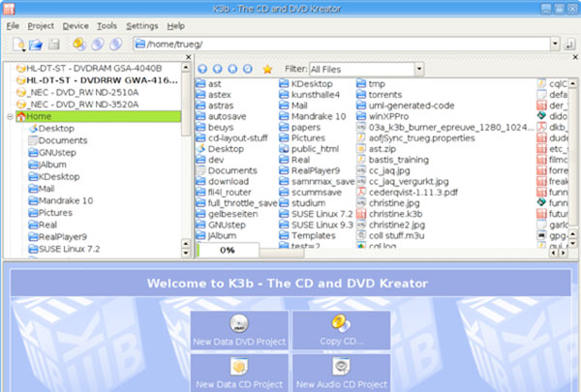This screenshot has width=581, height=392.
Task: Open Documents folder in the tree
Action: [x=58, y=140]
